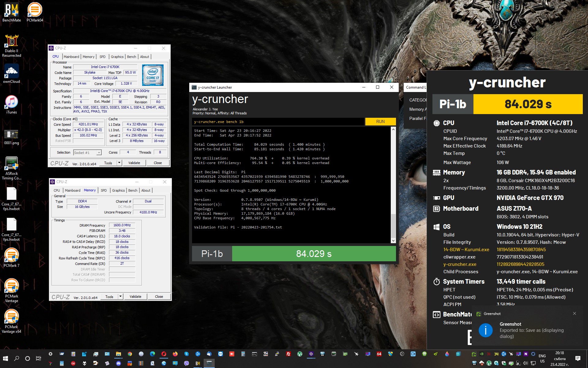Open the ASRock Timing Configurator shortcut
Screen dimensions: 588x368
(x=12, y=168)
